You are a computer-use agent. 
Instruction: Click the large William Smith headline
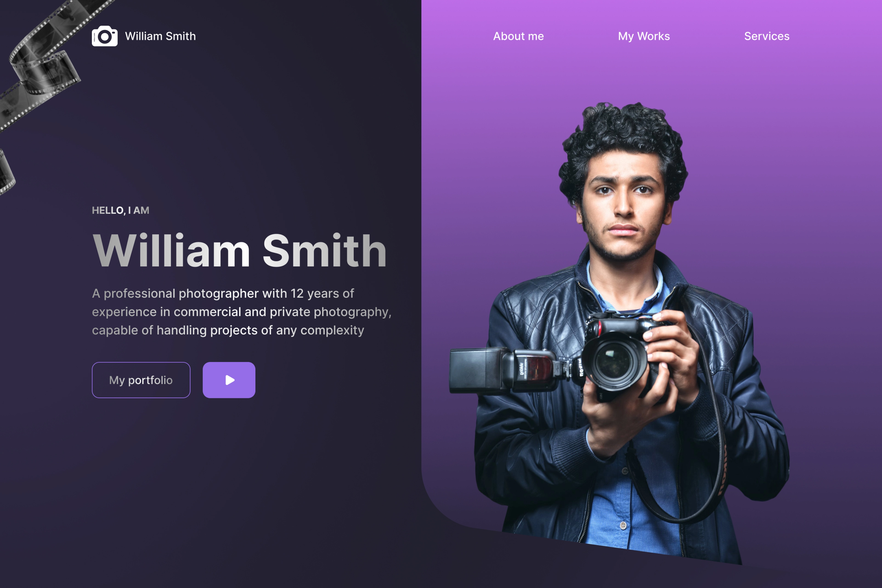pyautogui.click(x=239, y=251)
